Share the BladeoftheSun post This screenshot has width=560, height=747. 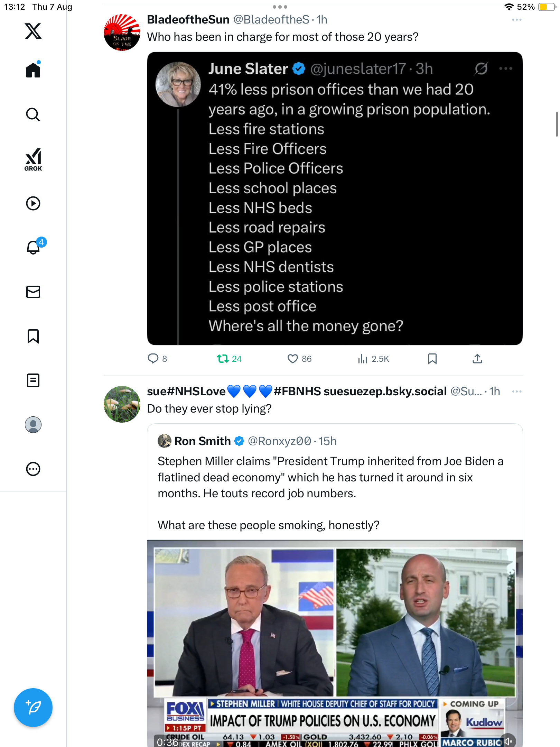477,359
